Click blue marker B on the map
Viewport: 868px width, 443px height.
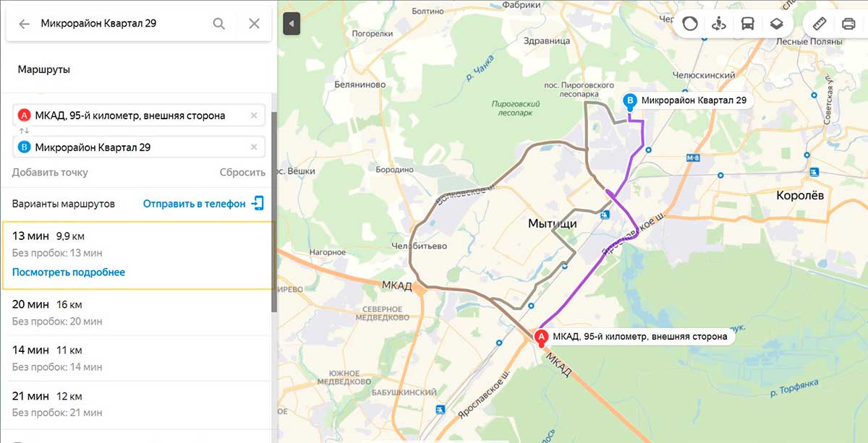[x=630, y=101]
